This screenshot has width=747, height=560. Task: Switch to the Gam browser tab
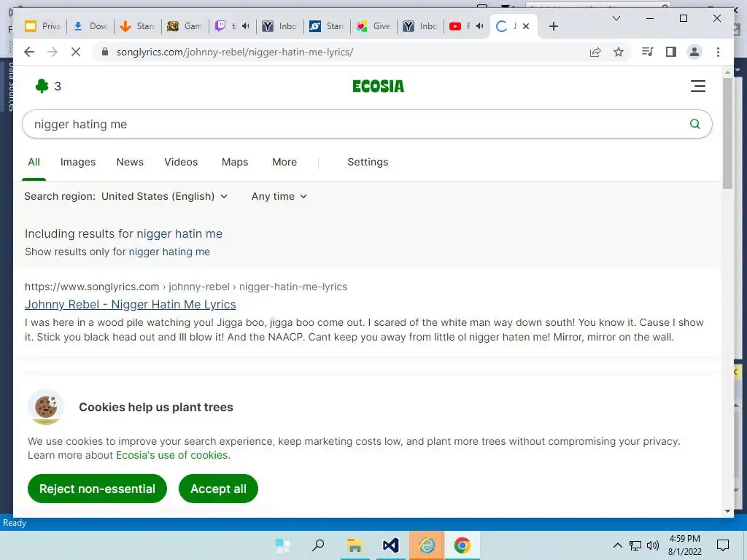click(185, 26)
